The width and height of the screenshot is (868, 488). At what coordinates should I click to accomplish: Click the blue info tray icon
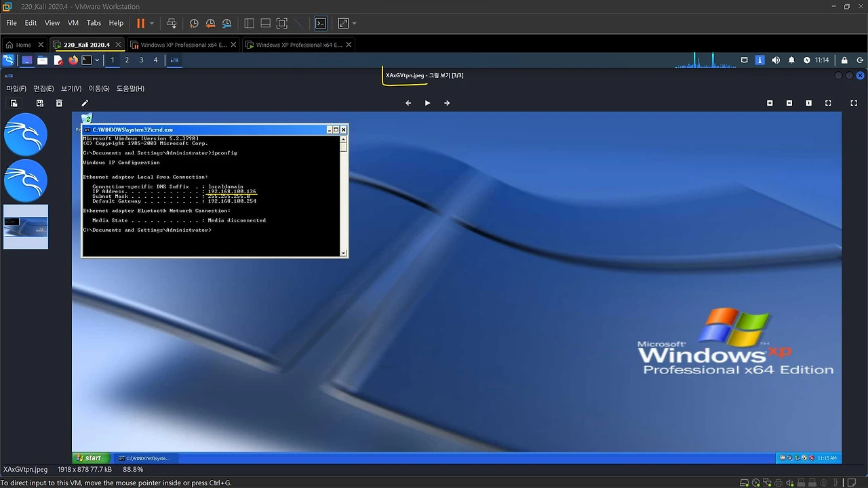pyautogui.click(x=759, y=60)
